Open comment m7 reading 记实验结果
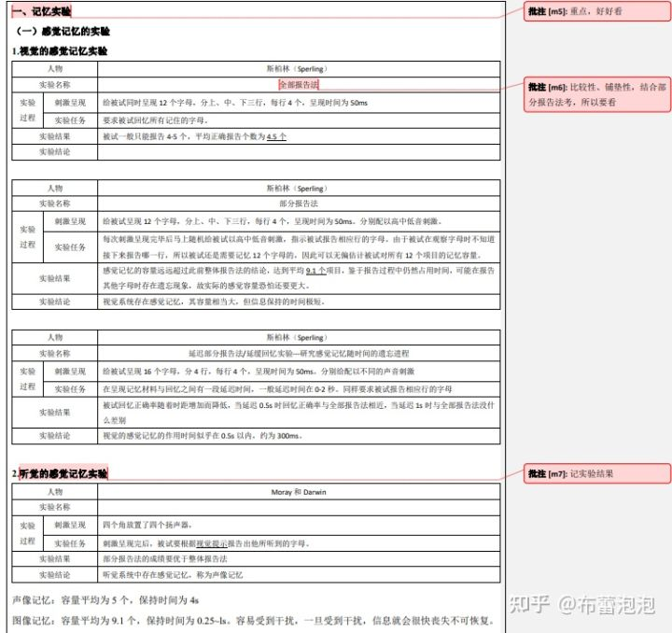672x633 pixels. pyautogui.click(x=597, y=473)
